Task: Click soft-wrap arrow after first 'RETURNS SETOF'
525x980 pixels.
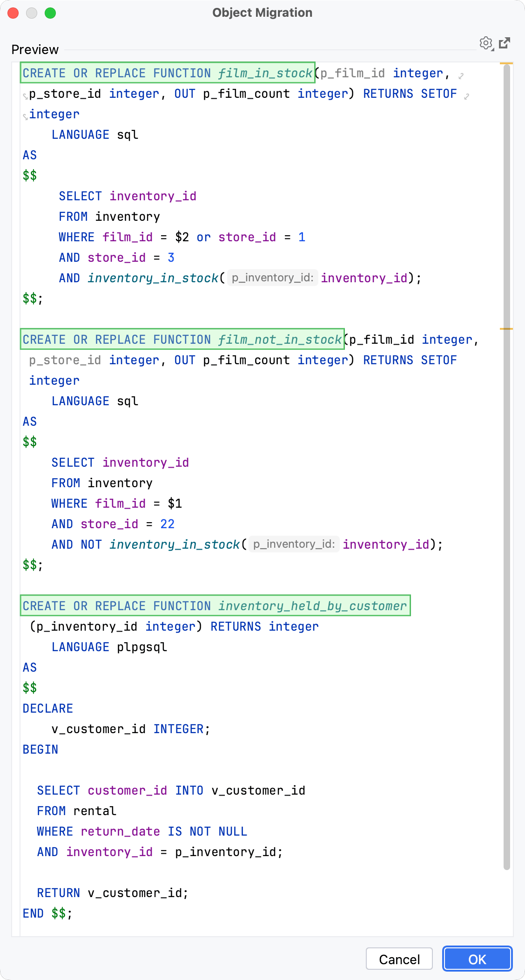Action: click(x=466, y=96)
